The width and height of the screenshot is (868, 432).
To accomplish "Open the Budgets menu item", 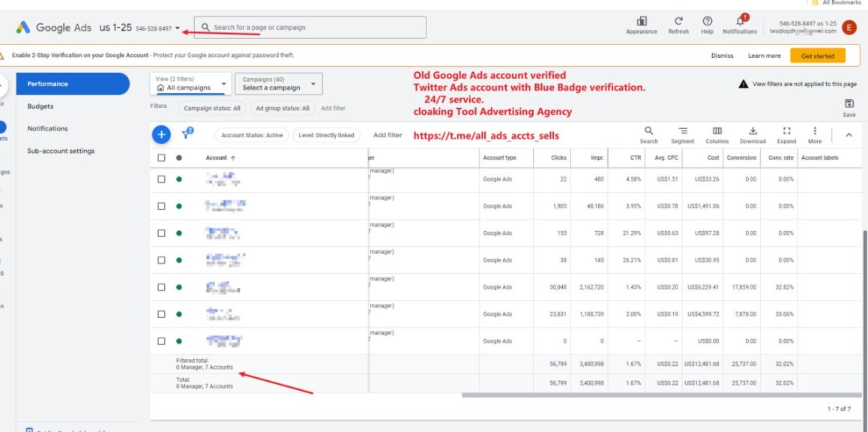I will click(x=40, y=106).
